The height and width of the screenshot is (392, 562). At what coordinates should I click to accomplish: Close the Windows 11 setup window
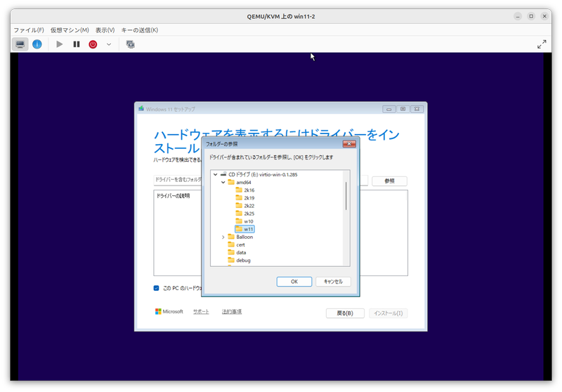(417, 109)
